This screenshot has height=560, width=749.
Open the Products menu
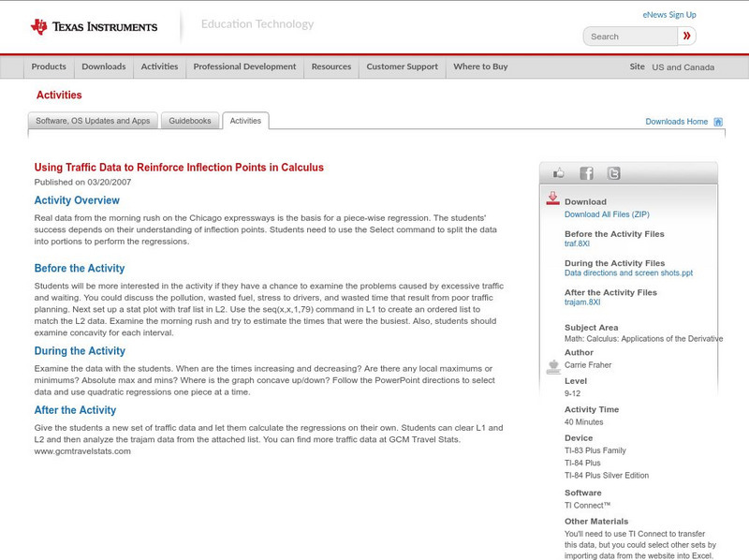[49, 66]
